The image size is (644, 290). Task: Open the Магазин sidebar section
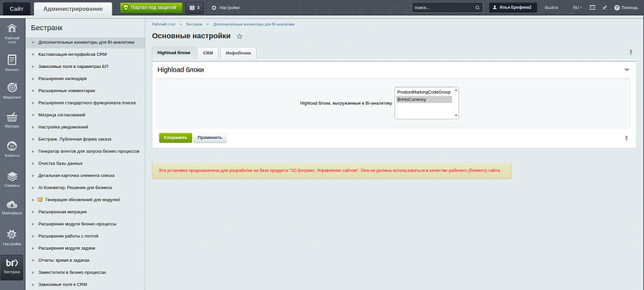coord(12,120)
